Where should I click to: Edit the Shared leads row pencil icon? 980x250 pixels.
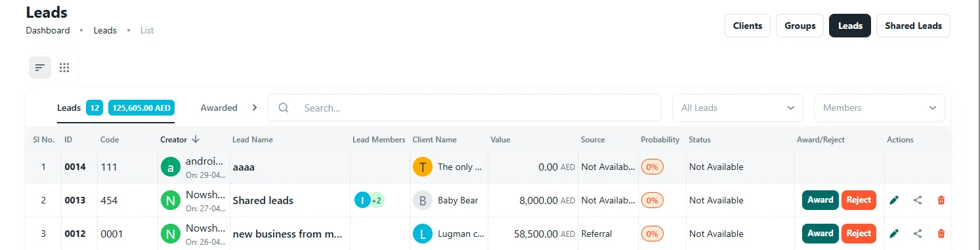[893, 200]
